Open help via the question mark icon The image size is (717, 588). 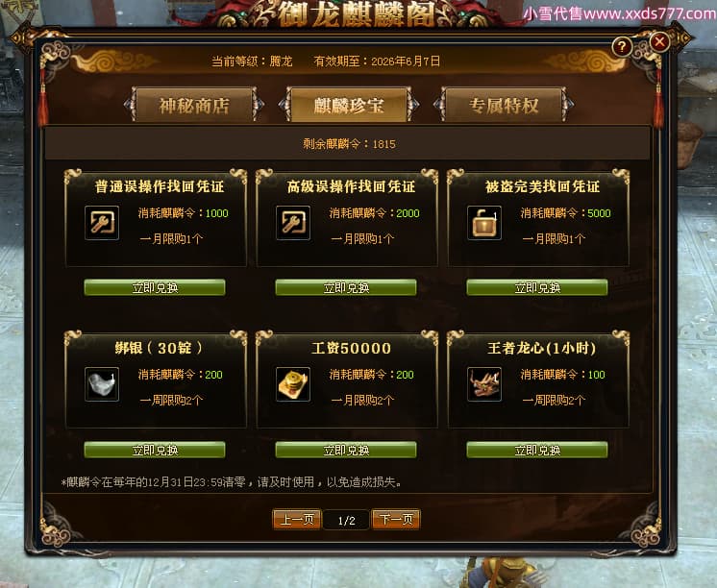pyautogui.click(x=622, y=47)
